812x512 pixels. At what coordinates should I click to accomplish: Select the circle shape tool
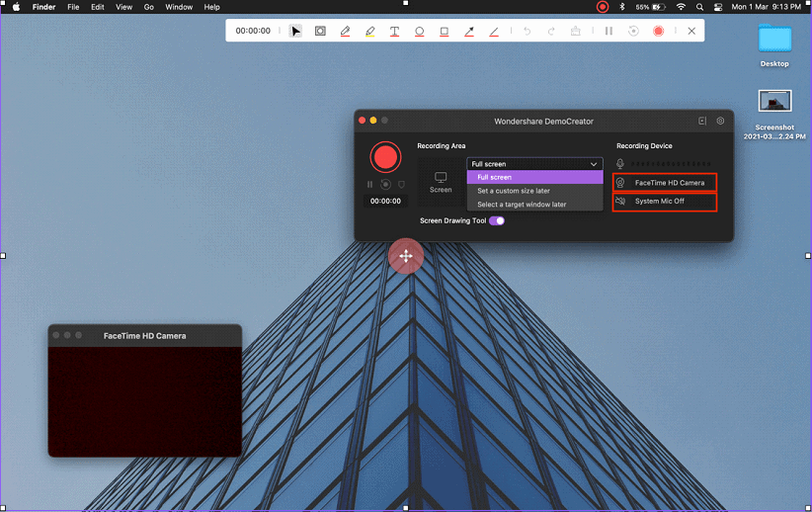(420, 31)
